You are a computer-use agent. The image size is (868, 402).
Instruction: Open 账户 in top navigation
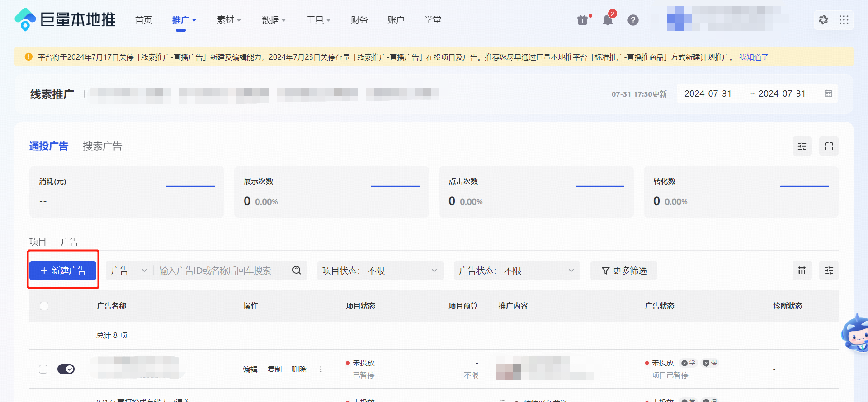396,20
